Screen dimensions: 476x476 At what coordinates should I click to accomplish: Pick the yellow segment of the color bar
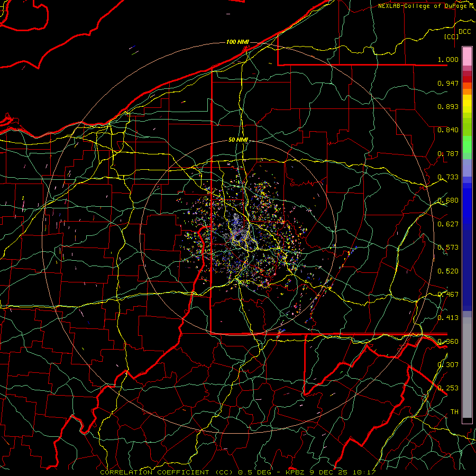pos(467,104)
